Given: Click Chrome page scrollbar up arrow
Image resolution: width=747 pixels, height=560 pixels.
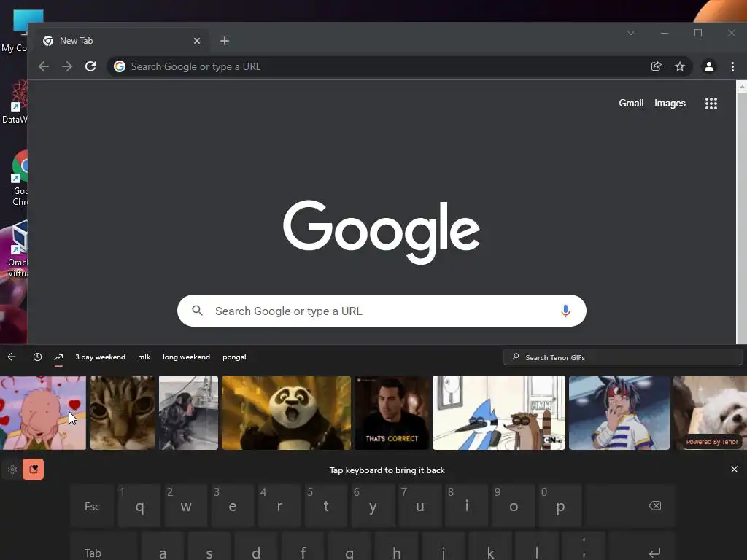Looking at the screenshot, I should coord(741,87).
